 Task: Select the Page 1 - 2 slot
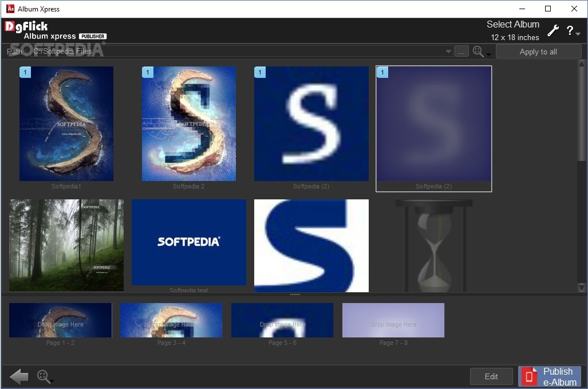pyautogui.click(x=60, y=320)
